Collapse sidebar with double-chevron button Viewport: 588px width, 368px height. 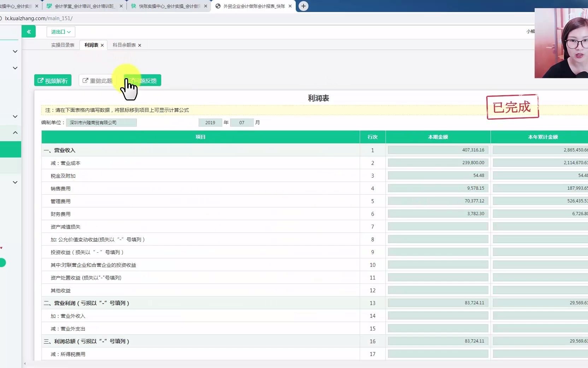pos(29,32)
